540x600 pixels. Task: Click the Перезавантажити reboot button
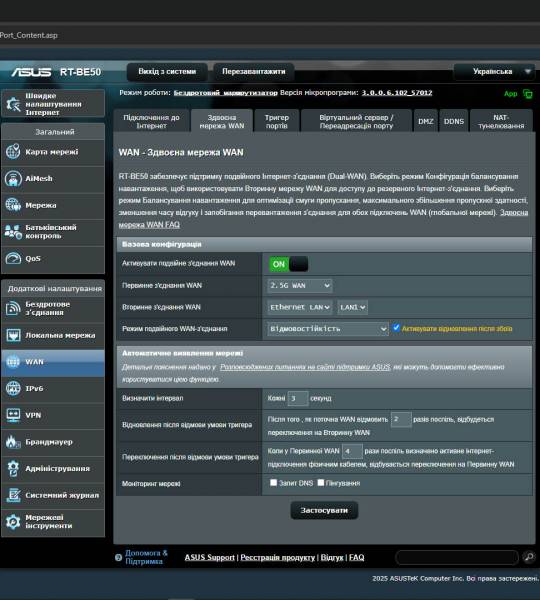[254, 72]
